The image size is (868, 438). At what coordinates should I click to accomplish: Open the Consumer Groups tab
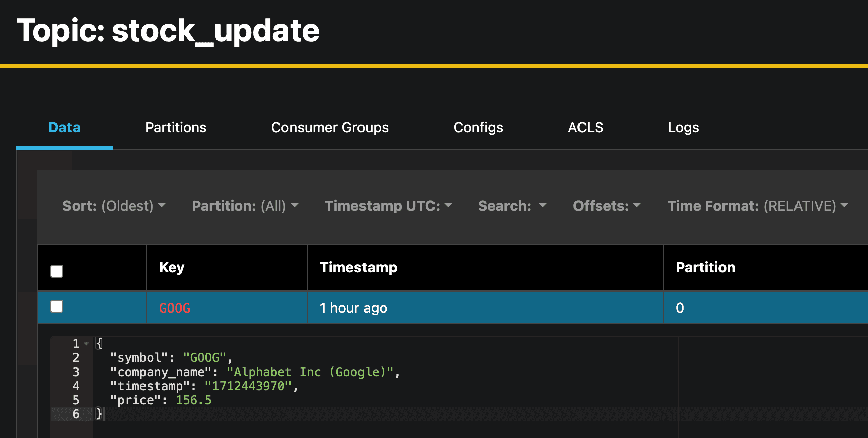tap(330, 127)
